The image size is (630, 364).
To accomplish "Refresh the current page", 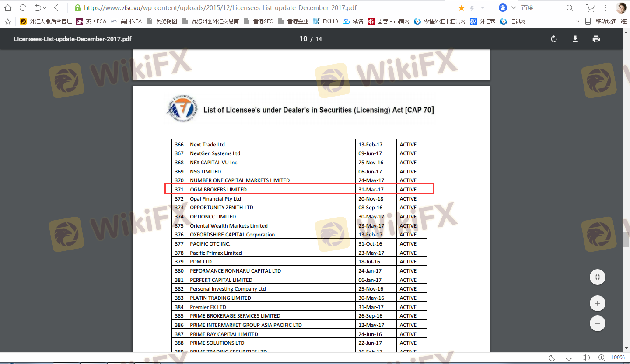I will click(23, 8).
